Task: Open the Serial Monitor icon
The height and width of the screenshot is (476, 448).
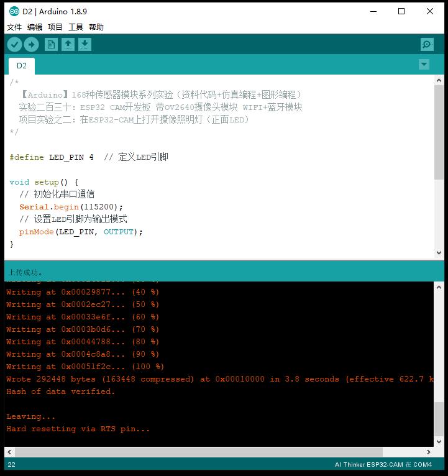Action: point(427,45)
